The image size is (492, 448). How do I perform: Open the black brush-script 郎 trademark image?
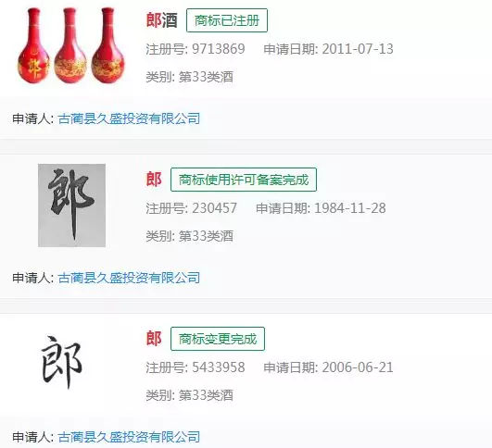[62, 363]
